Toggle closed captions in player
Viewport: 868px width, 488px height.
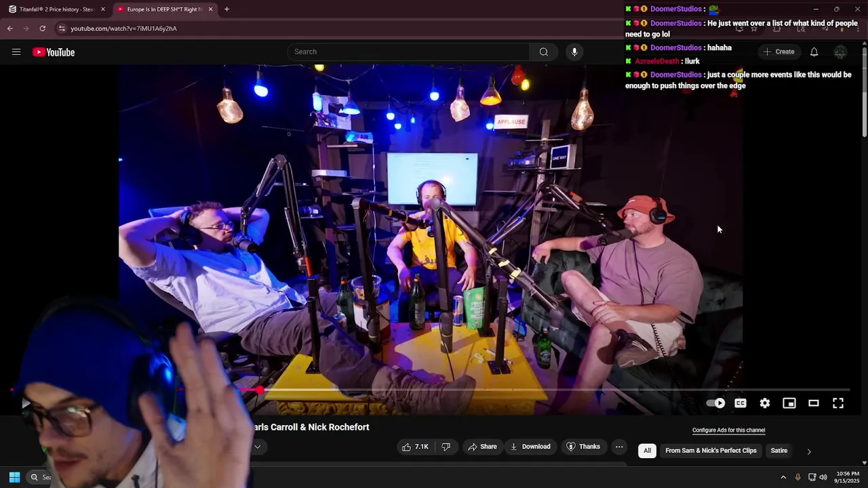click(741, 403)
